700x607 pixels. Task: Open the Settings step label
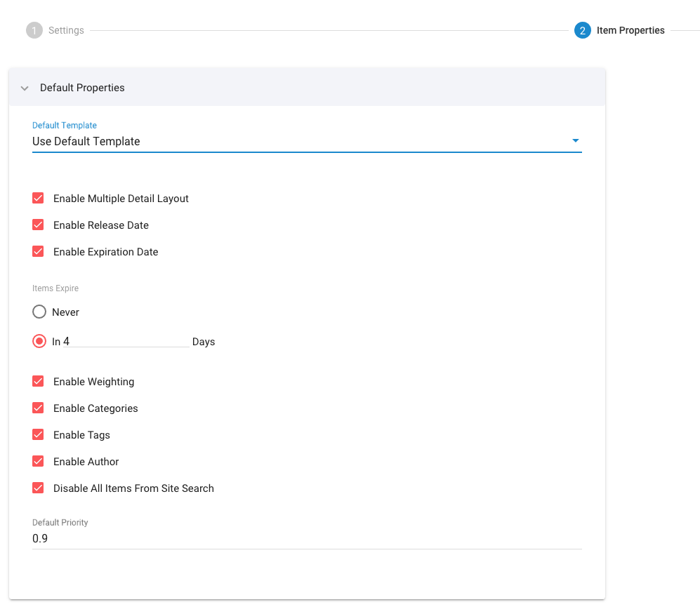coord(66,30)
